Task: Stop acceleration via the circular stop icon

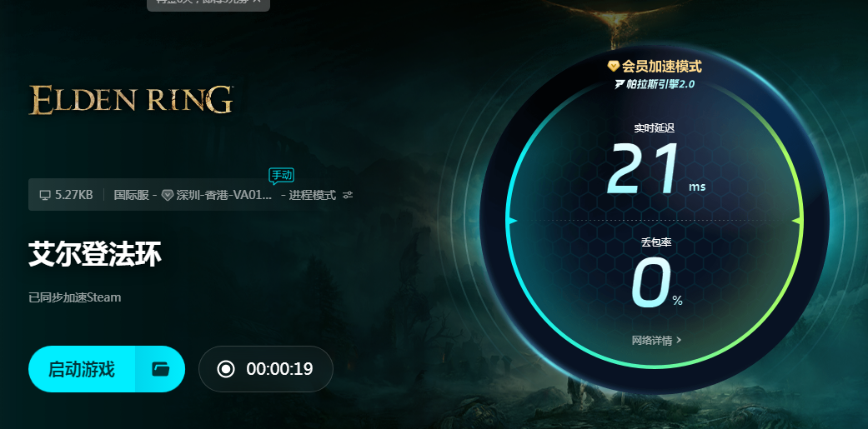Action: pos(226,369)
